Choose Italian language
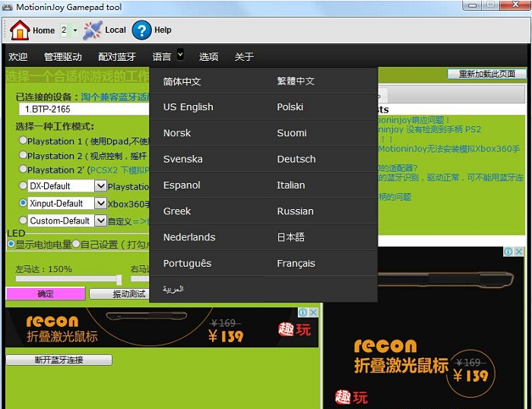 point(291,185)
